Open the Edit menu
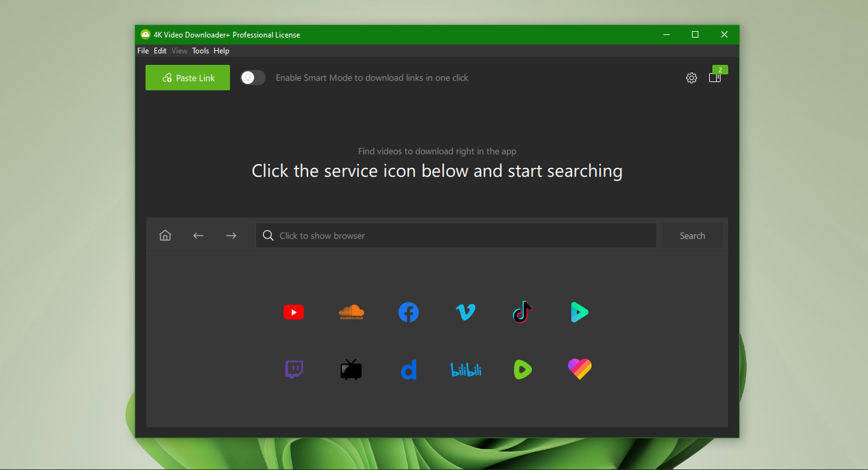 coord(160,51)
